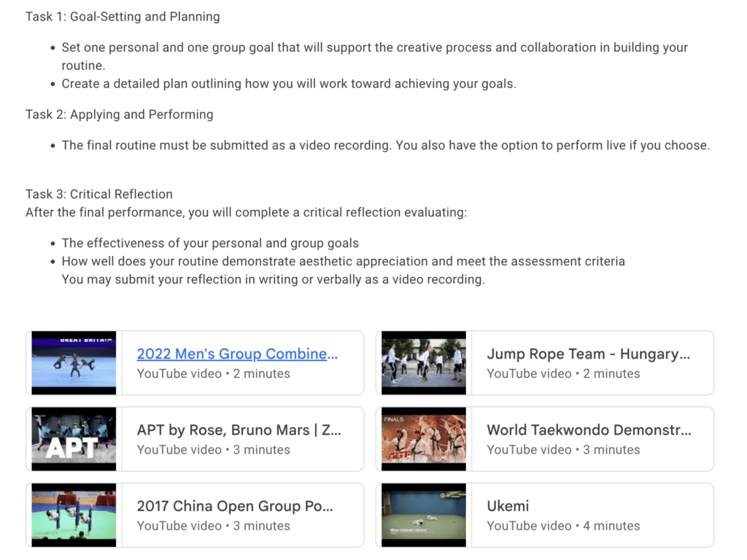Open the Jump Rope Team - Hungary video title
The width and height of the screenshot is (747, 560).
point(589,354)
